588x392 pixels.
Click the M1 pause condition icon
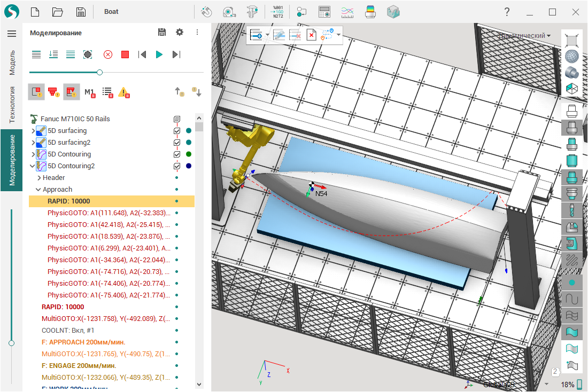(x=89, y=92)
